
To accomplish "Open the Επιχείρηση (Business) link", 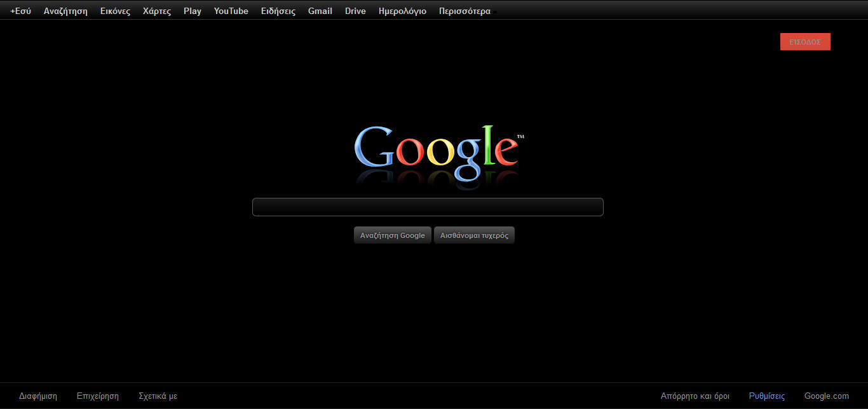I will (97, 395).
